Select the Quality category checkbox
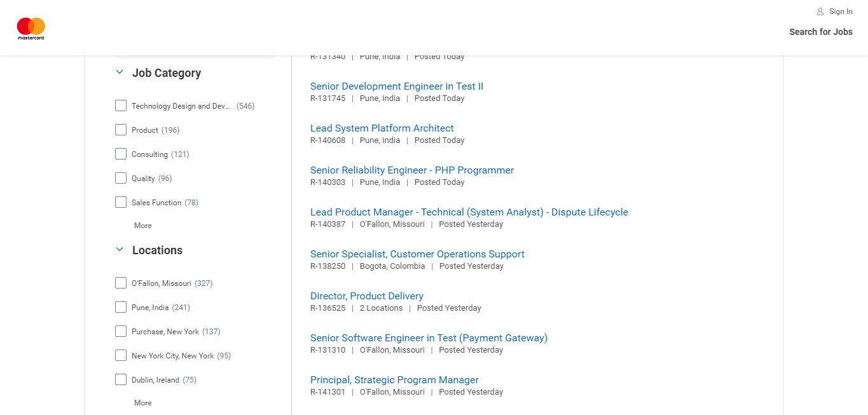This screenshot has height=415, width=868. (121, 179)
